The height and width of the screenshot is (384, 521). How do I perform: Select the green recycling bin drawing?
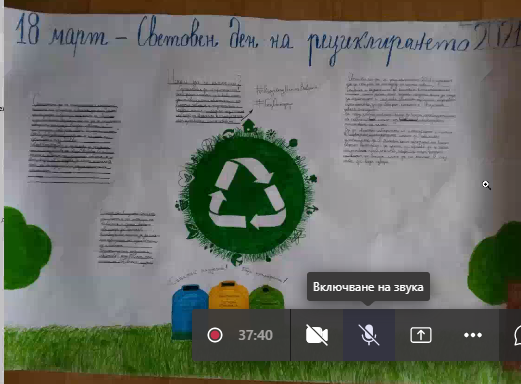266,297
